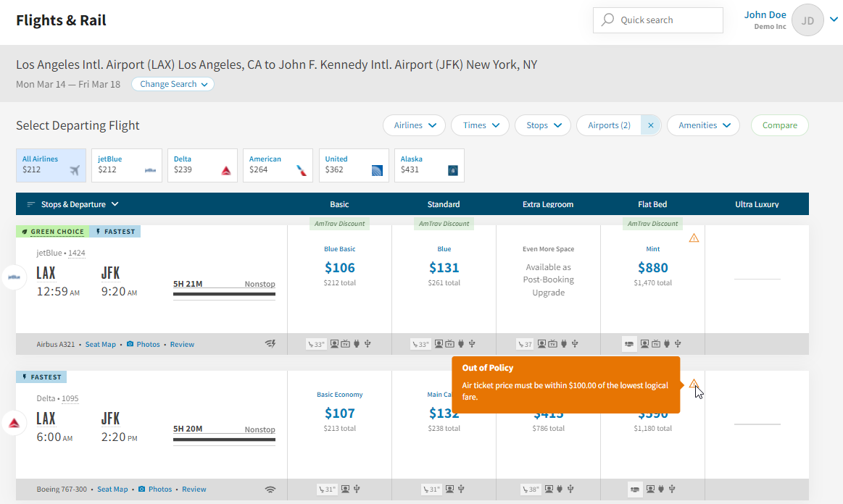This screenshot has height=504, width=843.
Task: Click the 31" legroom icon under Basic Economy
Action: (327, 490)
